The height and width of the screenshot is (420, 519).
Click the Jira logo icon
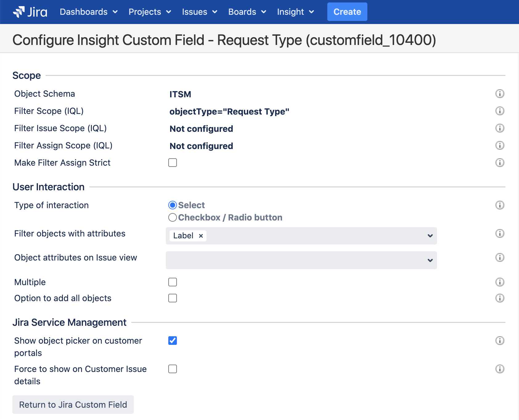19,12
